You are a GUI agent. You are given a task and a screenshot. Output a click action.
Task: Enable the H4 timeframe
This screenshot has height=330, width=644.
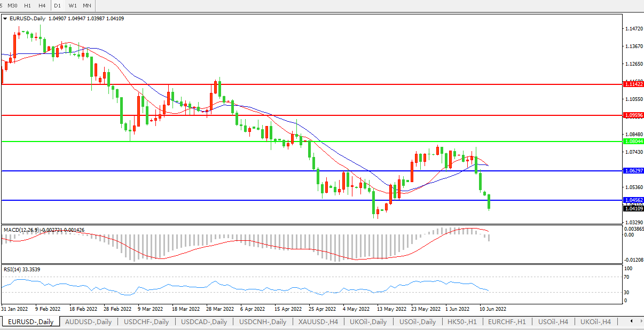42,5
